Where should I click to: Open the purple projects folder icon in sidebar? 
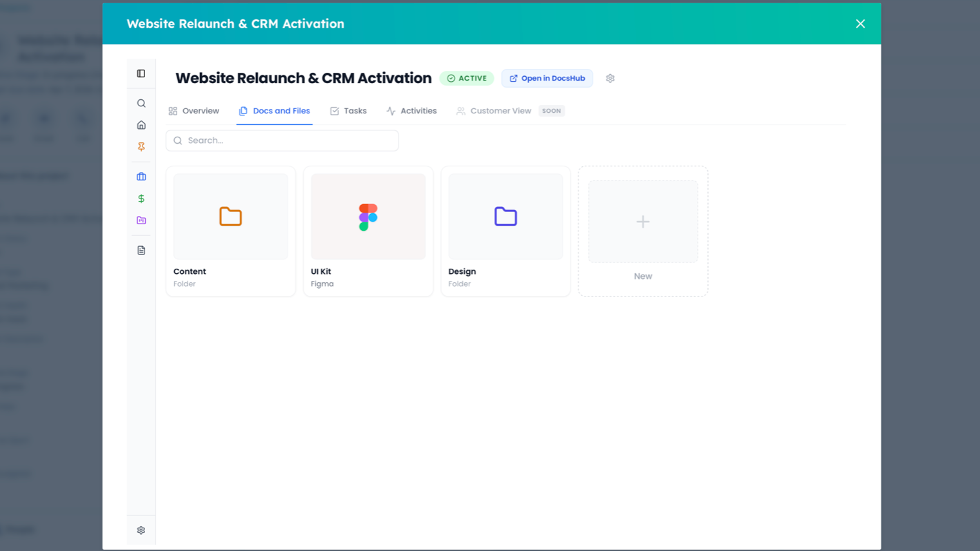point(141,220)
